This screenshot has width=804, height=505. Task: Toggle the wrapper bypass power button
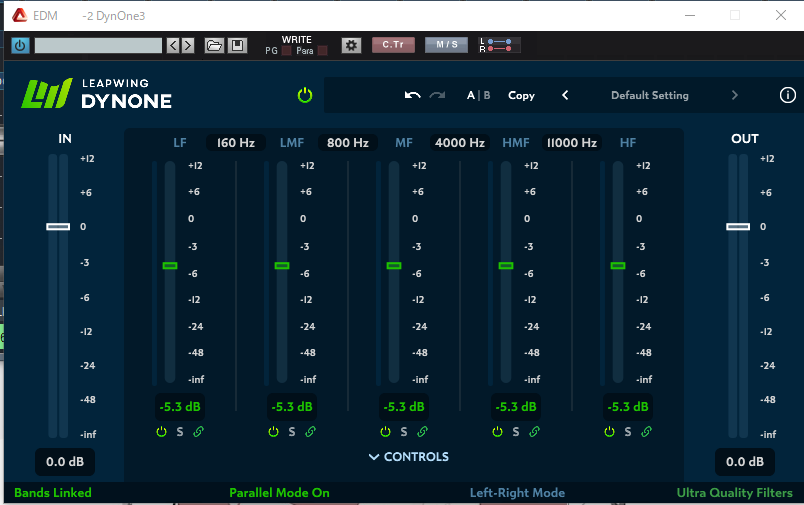pos(20,46)
